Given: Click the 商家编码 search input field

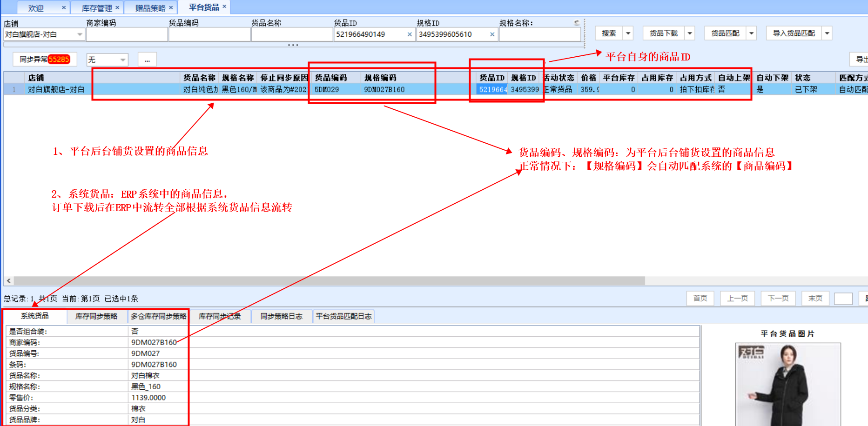Looking at the screenshot, I should point(127,34).
